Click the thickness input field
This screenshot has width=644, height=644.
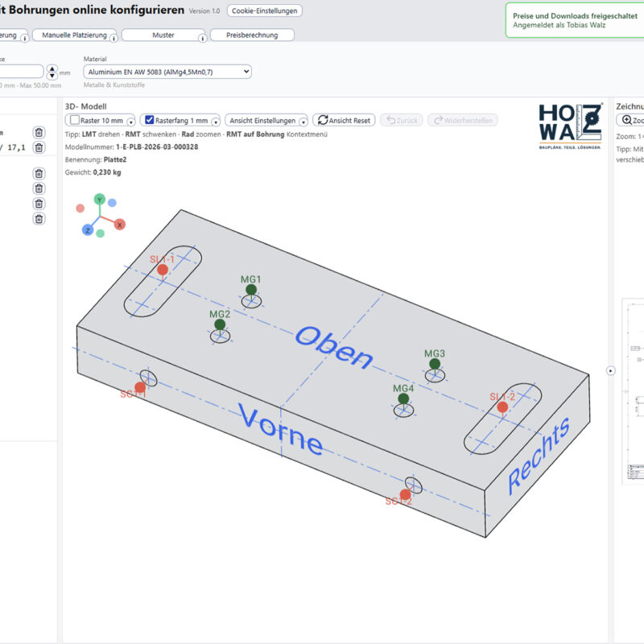(21, 72)
